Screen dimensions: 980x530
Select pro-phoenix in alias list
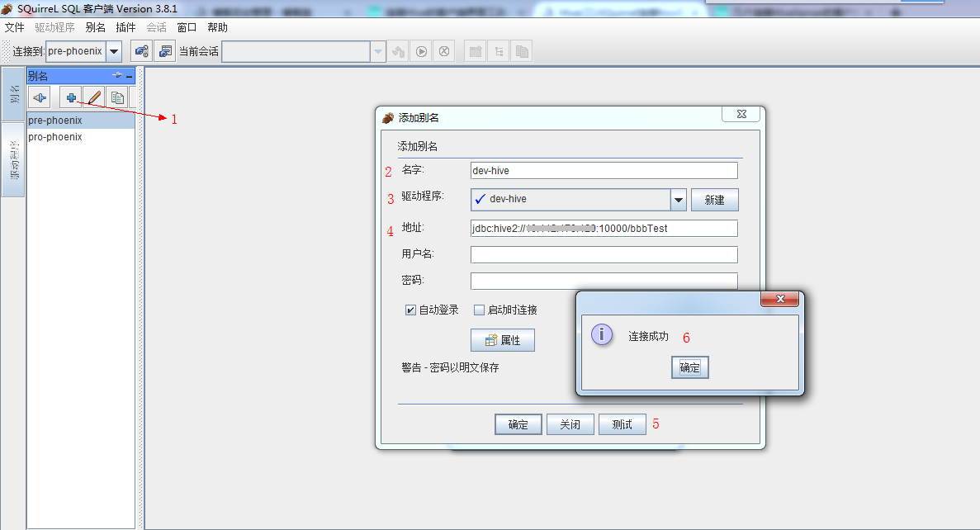81,137
